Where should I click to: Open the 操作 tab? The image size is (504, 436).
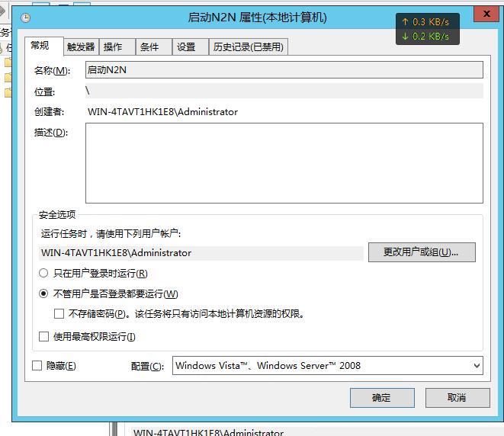coord(113,46)
